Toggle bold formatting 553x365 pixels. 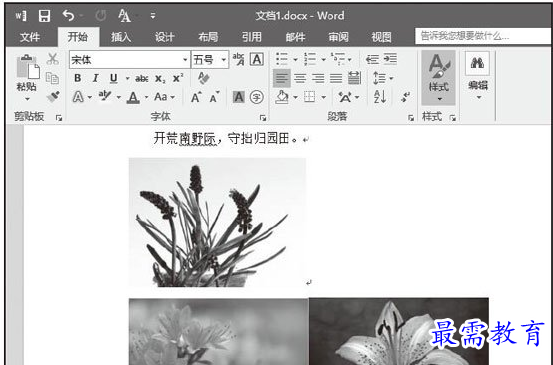78,78
